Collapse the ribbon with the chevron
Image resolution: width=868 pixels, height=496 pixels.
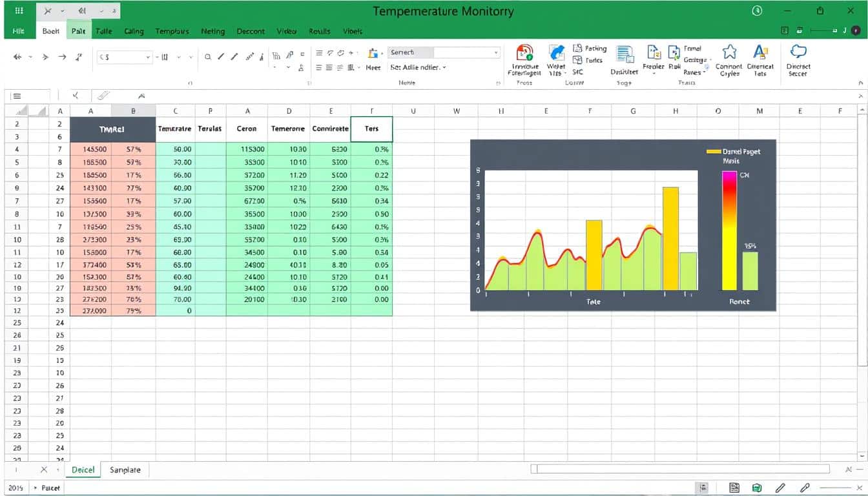point(860,83)
